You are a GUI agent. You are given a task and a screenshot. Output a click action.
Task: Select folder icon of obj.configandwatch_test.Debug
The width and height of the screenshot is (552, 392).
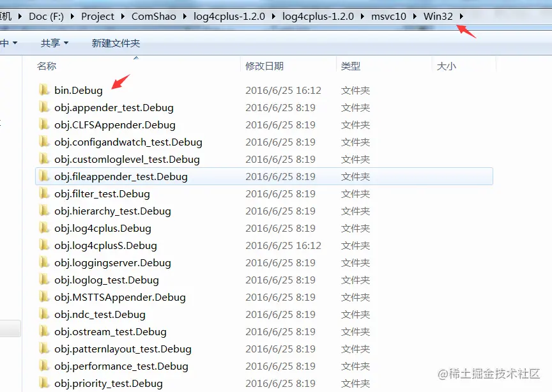43,142
